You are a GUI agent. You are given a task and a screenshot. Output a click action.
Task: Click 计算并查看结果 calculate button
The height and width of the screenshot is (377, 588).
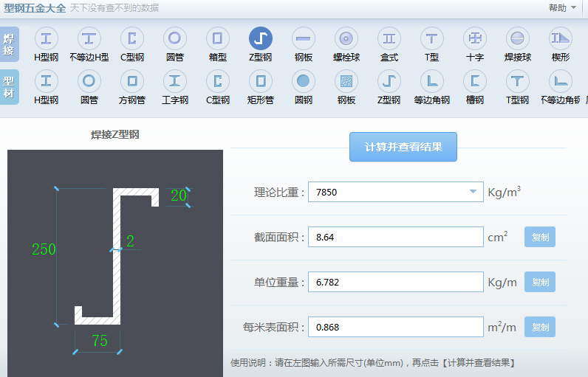(x=403, y=147)
